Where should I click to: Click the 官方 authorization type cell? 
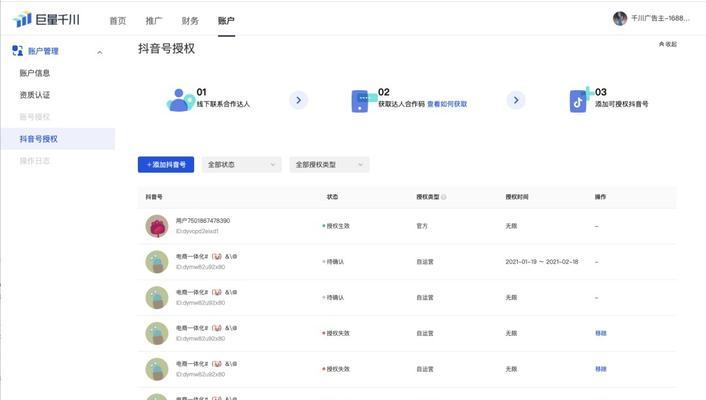coord(422,226)
